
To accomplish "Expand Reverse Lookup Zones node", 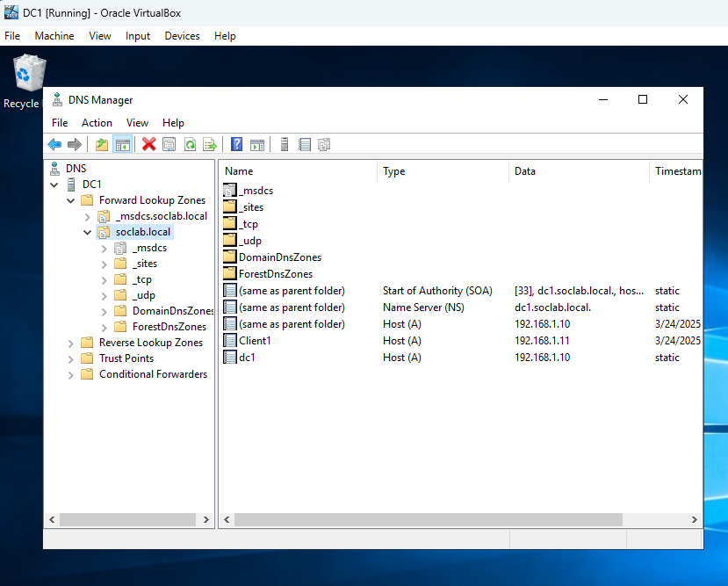I will [70, 344].
